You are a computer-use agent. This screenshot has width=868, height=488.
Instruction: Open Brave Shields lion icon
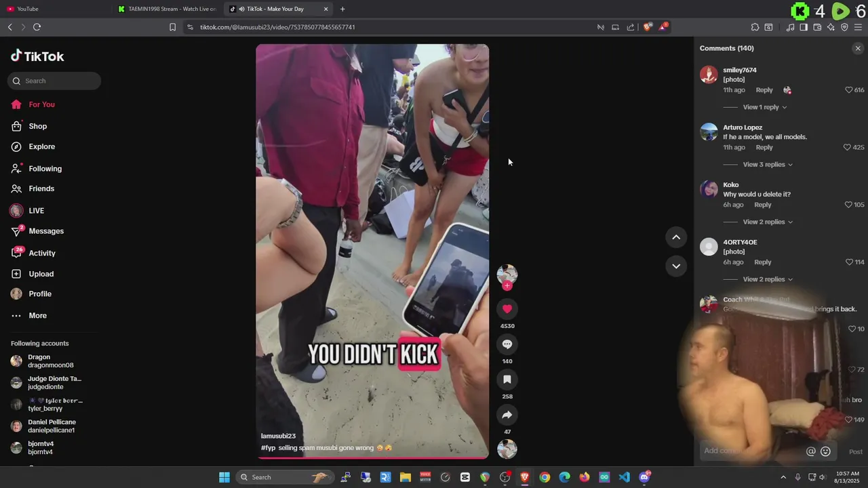point(648,27)
